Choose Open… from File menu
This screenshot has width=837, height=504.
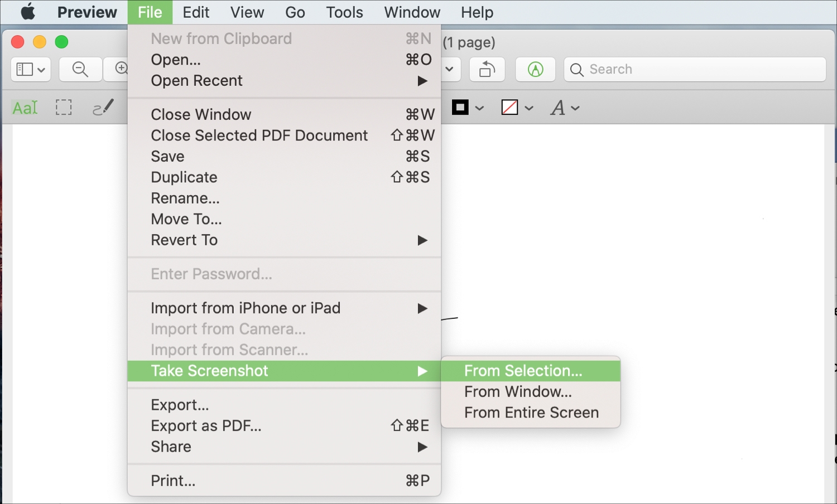coord(284,60)
